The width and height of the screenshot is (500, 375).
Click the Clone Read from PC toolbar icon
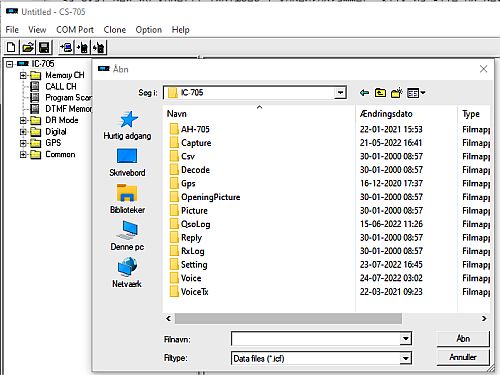pos(66,47)
